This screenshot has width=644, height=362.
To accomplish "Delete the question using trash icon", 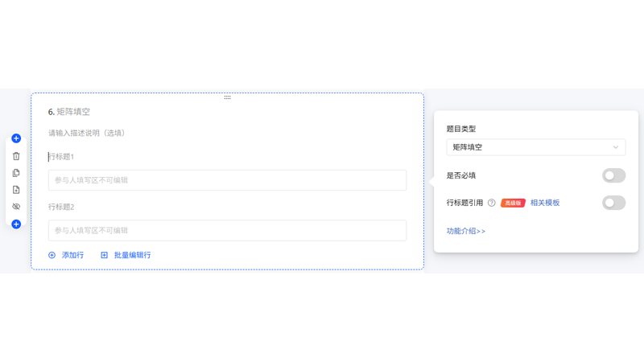I will (16, 156).
